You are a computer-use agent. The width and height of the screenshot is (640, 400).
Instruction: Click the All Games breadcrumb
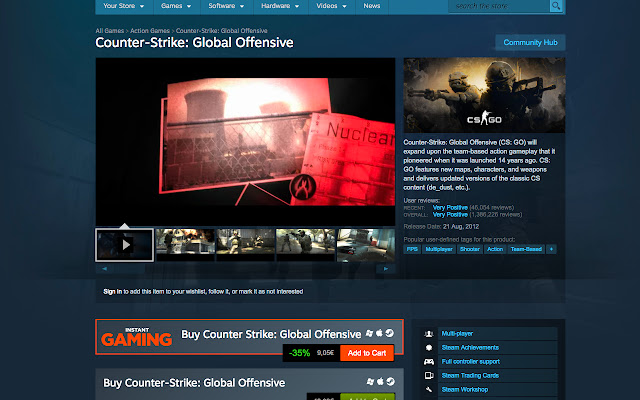(110, 31)
